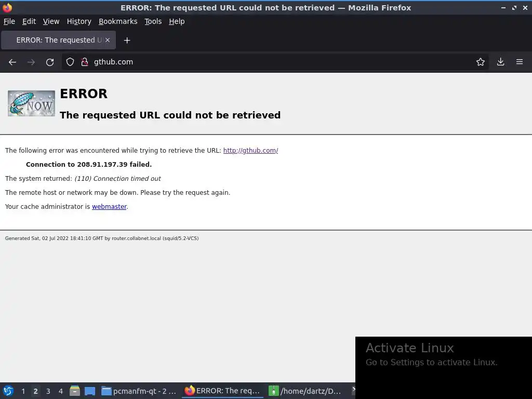
Task: Select the Firefox ERROR taskbar entry
Action: (x=222, y=391)
